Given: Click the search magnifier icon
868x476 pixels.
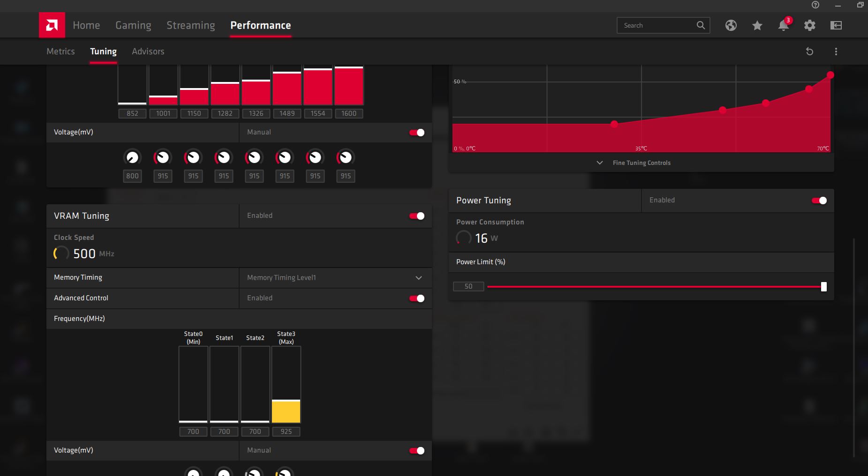Looking at the screenshot, I should click(x=701, y=25).
